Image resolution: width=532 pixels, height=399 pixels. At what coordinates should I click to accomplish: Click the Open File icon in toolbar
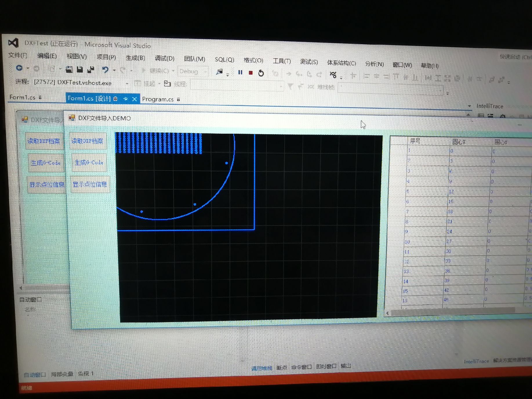tap(69, 69)
